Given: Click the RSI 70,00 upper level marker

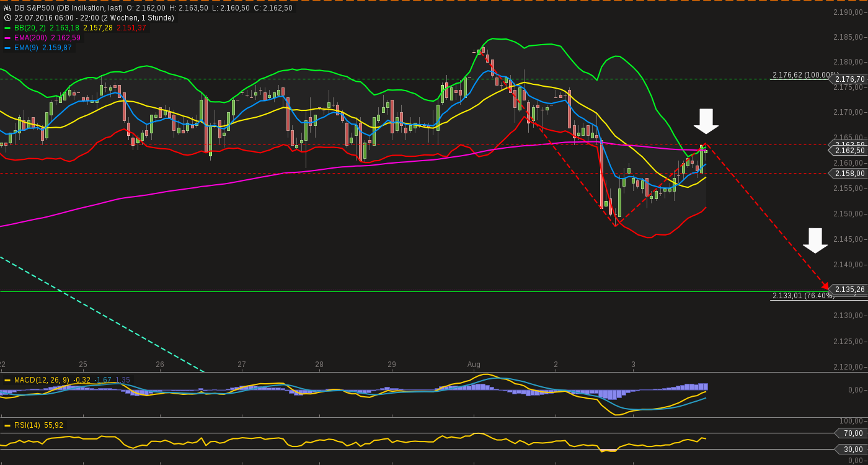Looking at the screenshot, I should pos(852,433).
